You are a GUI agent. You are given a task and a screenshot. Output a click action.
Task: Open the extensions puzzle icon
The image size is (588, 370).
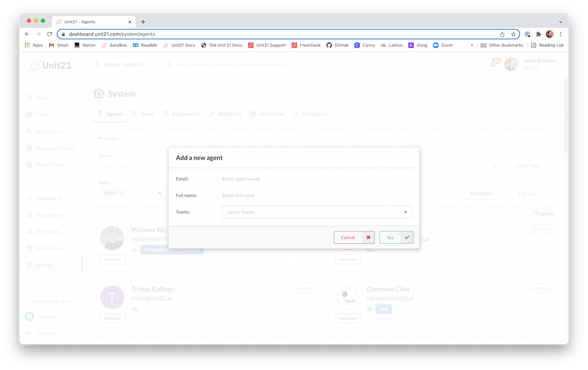(x=539, y=34)
